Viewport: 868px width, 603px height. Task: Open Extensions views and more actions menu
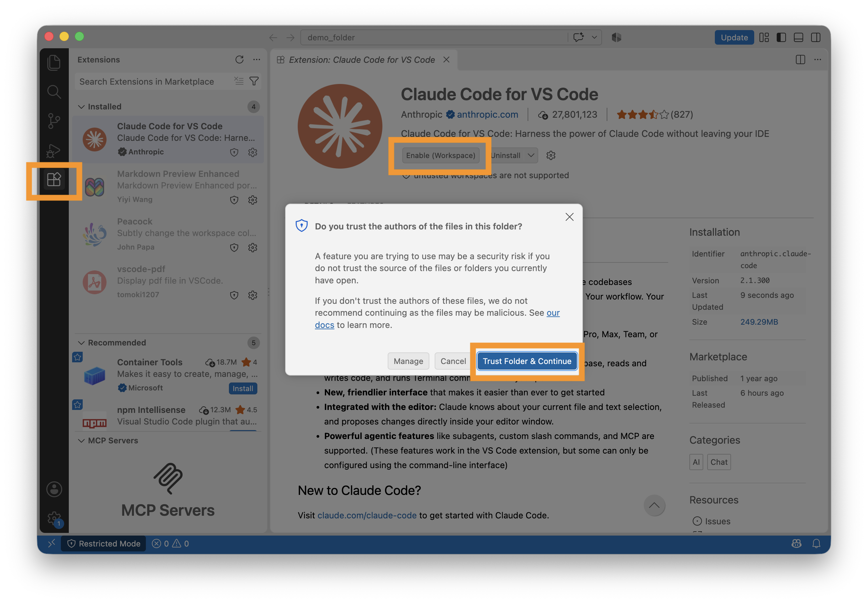point(257,60)
